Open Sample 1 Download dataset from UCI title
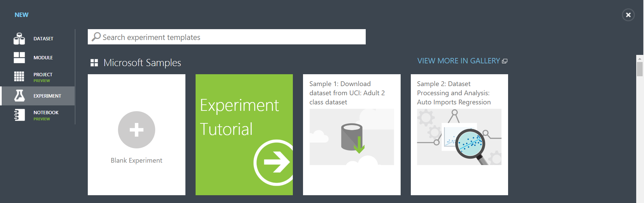This screenshot has height=203, width=644. pos(347,93)
